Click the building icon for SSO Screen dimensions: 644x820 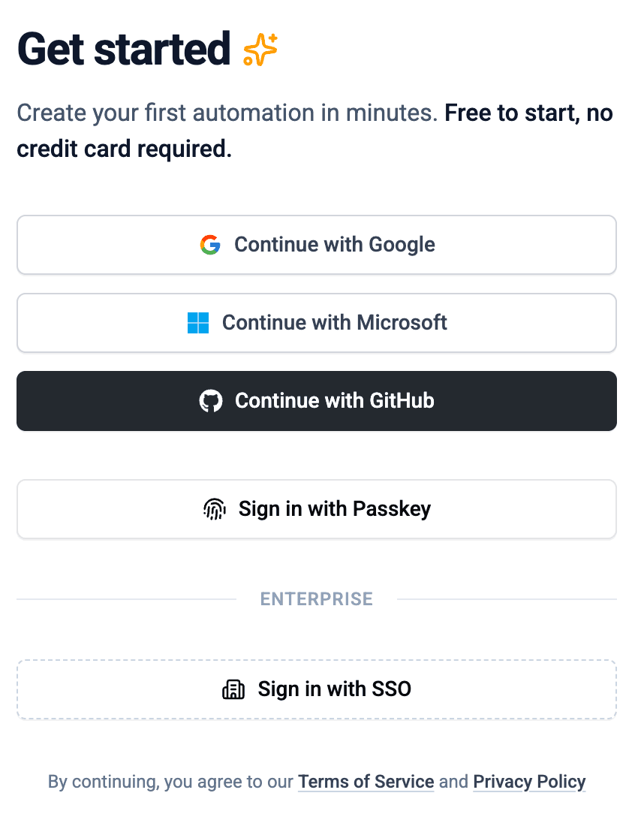click(233, 689)
